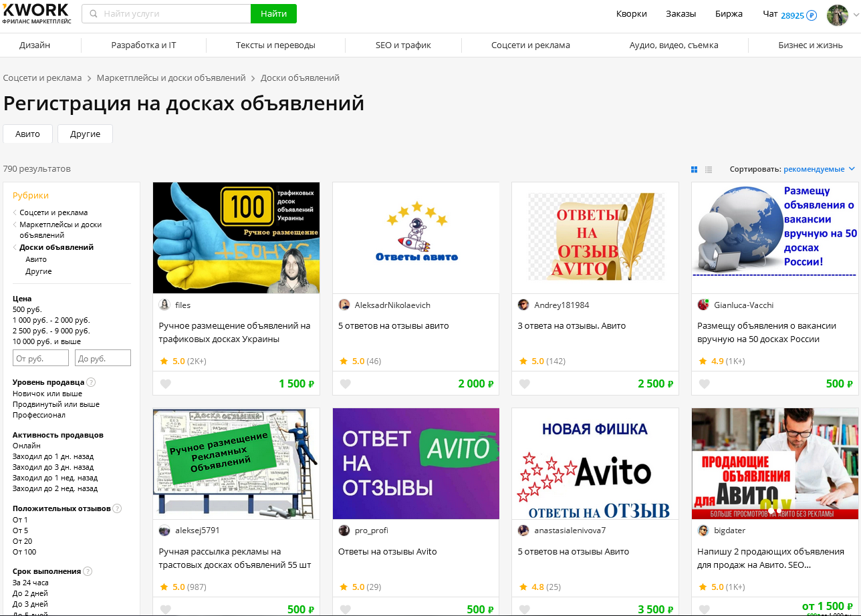Open the sort dropdown рекомендуемые
This screenshot has width=861, height=616.
tap(819, 170)
